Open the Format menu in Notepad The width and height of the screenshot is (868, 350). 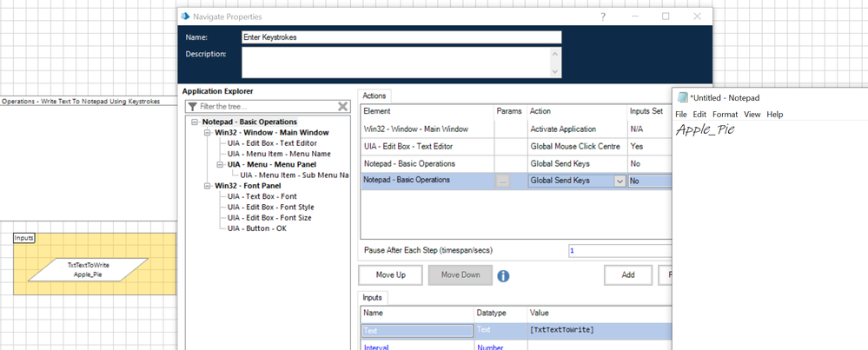(x=725, y=115)
